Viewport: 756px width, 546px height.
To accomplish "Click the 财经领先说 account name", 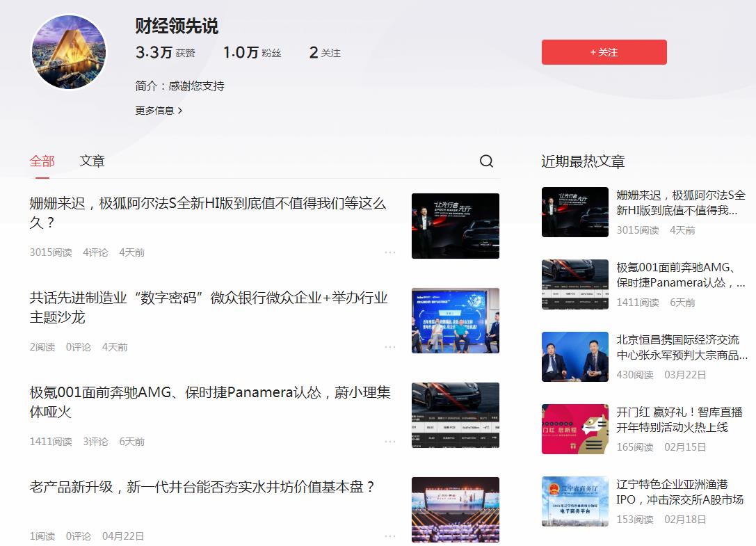I will point(177,26).
